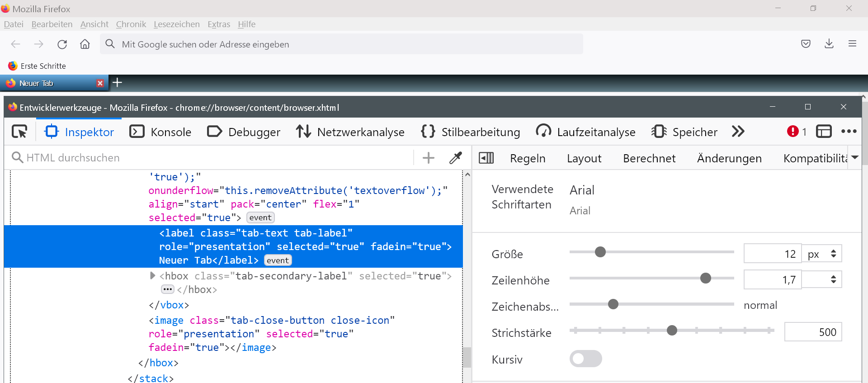The height and width of the screenshot is (383, 868).
Task: Open the Erste Schritte bookmark
Action: (37, 66)
